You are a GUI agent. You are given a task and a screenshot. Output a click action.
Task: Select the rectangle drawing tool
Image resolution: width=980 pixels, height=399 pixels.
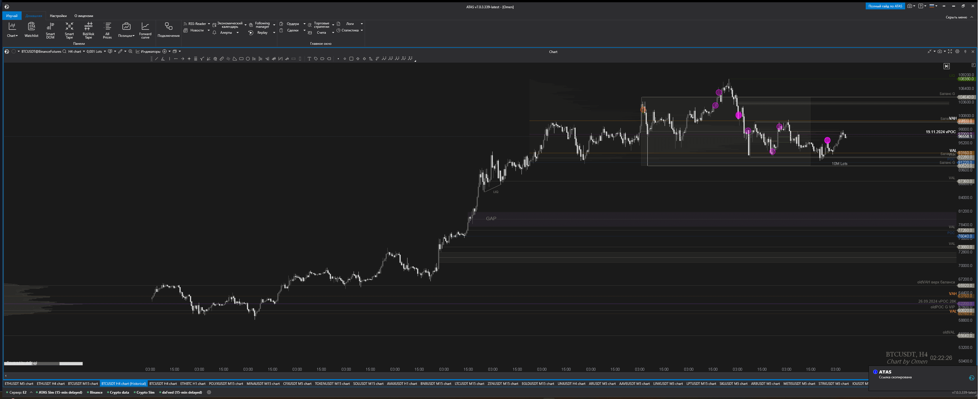click(241, 59)
